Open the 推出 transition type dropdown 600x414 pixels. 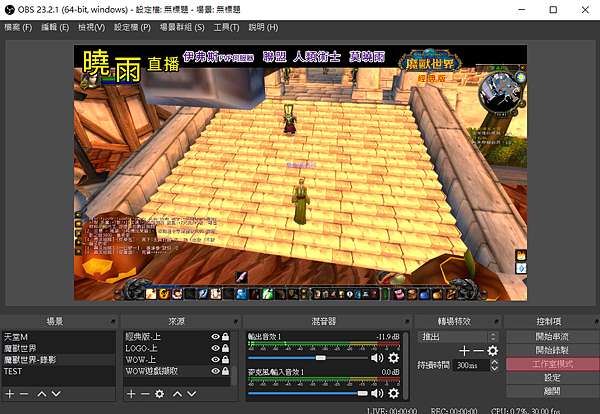pos(458,337)
